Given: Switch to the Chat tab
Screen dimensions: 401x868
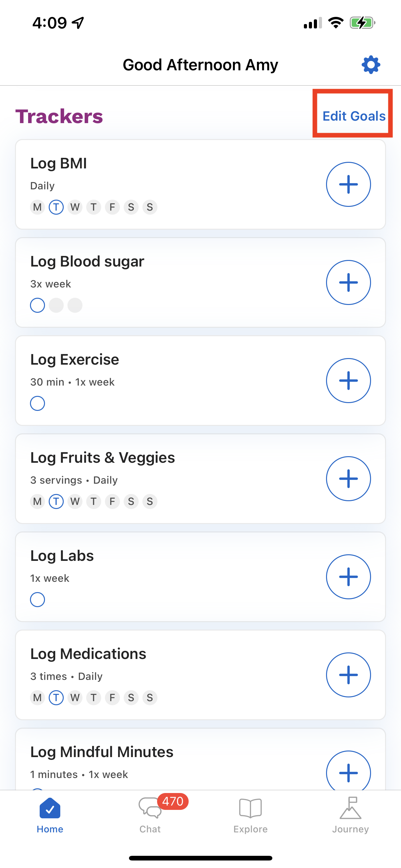Looking at the screenshot, I should point(150,815).
